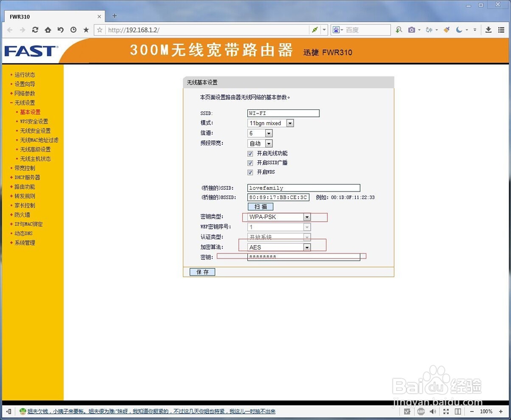Click the browser forward arrow
The width and height of the screenshot is (511, 420).
point(22,30)
